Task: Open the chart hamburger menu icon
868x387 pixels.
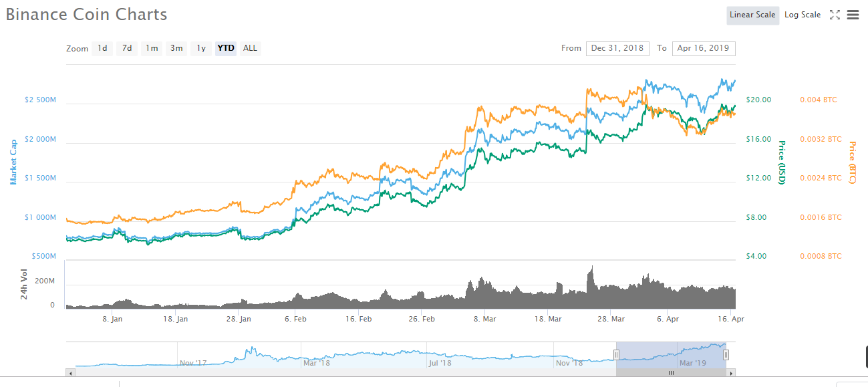Action: point(853,15)
